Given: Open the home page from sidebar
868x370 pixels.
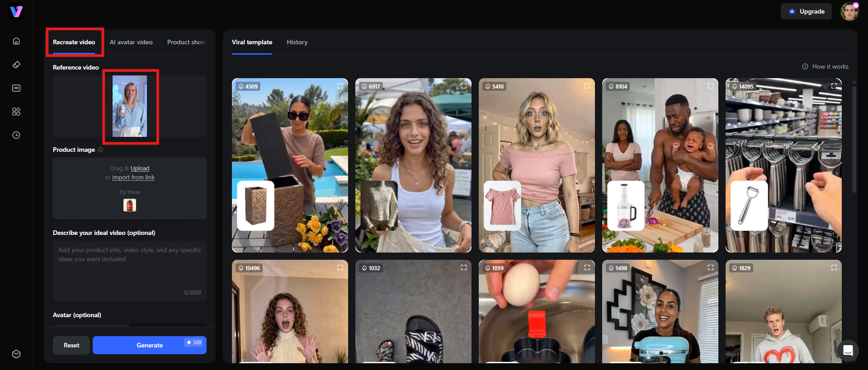Looking at the screenshot, I should point(16,41).
